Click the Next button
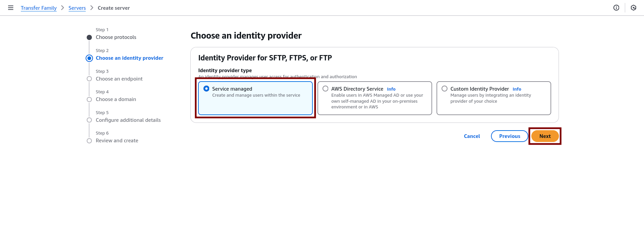 point(544,136)
